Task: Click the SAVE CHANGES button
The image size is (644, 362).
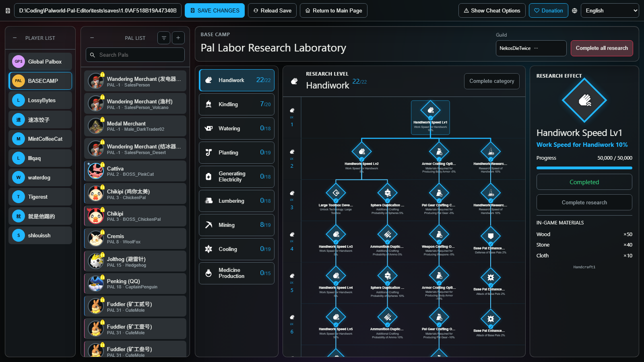Action: point(215,10)
